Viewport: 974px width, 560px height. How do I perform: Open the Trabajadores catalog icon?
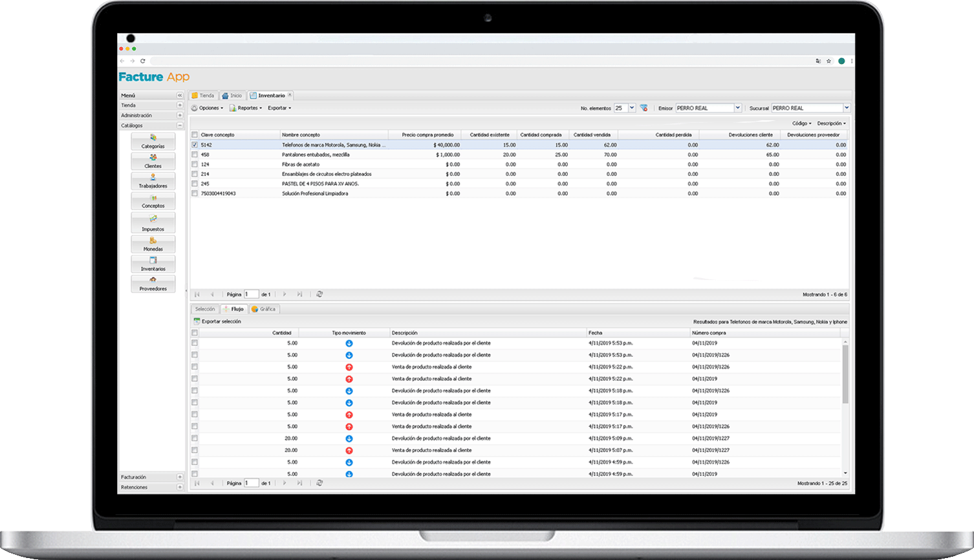coord(153,181)
